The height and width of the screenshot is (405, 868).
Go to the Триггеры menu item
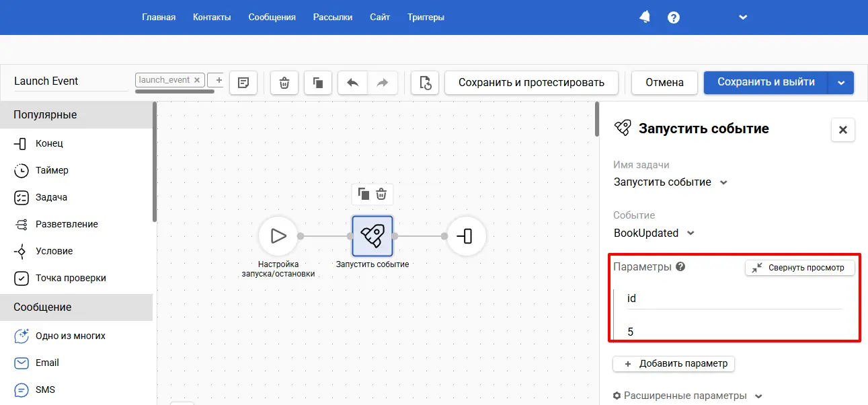[x=426, y=17]
